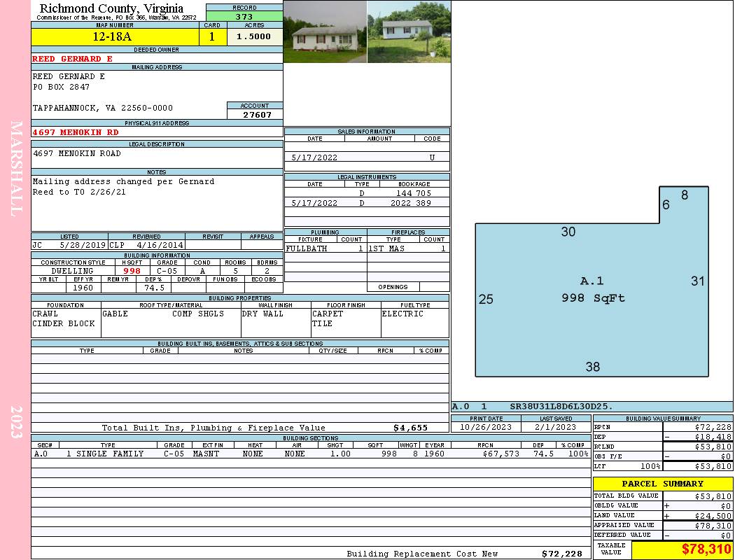Click sketch dimension 30

(x=568, y=232)
